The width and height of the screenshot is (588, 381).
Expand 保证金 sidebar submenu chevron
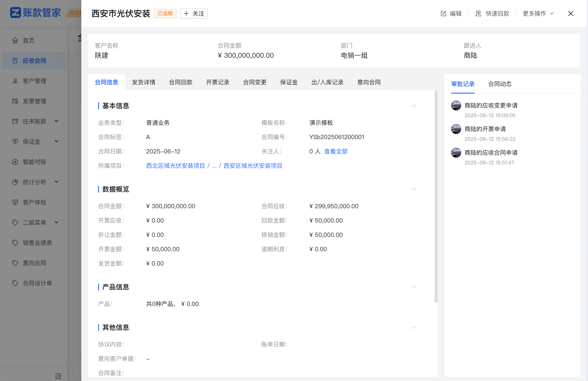coord(57,141)
